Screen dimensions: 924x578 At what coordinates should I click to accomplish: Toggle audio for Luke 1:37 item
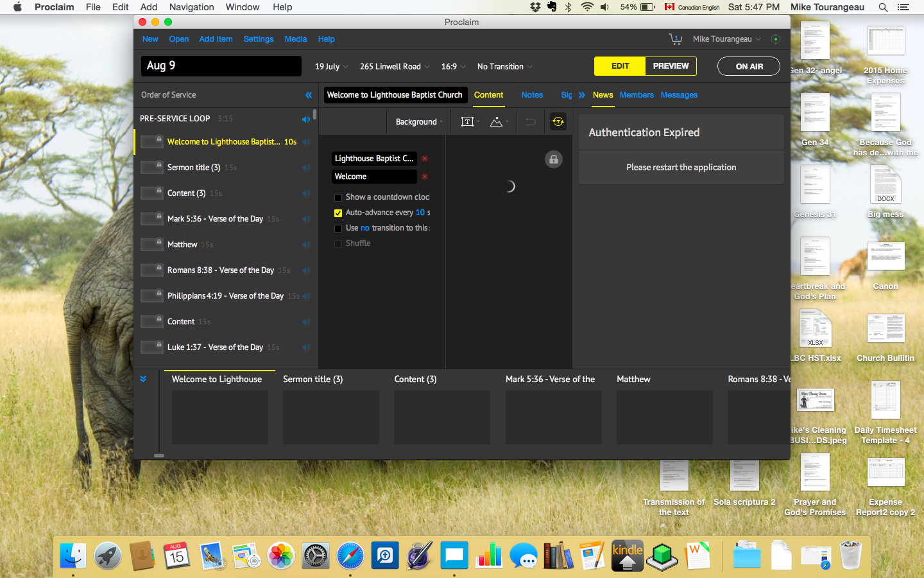pyautogui.click(x=306, y=347)
